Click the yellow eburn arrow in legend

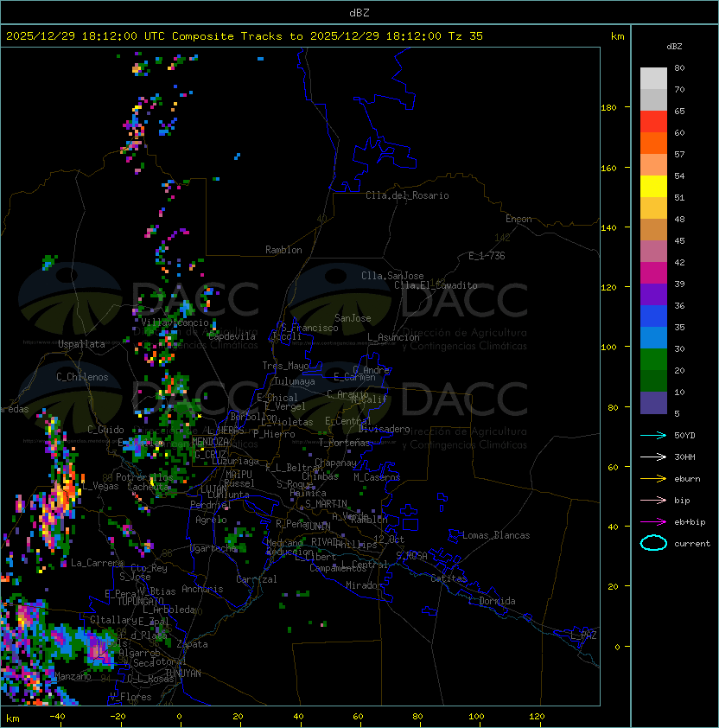click(653, 478)
